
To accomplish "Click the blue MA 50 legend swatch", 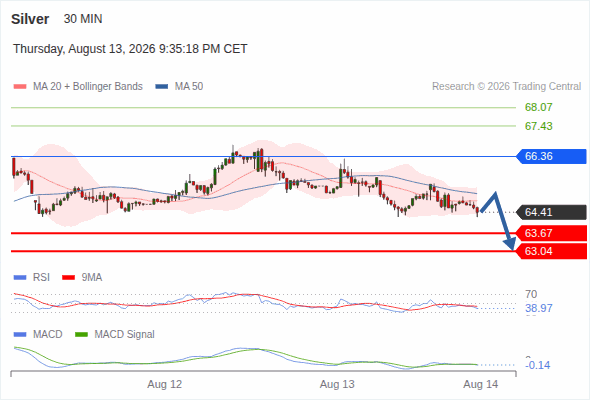I will click(x=162, y=87).
